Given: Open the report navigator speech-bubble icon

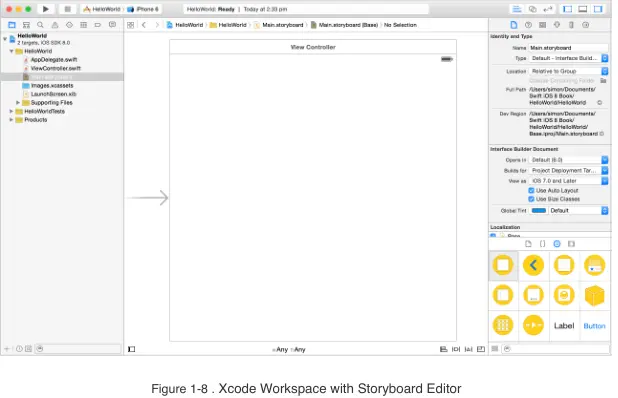Looking at the screenshot, I should (112, 25).
